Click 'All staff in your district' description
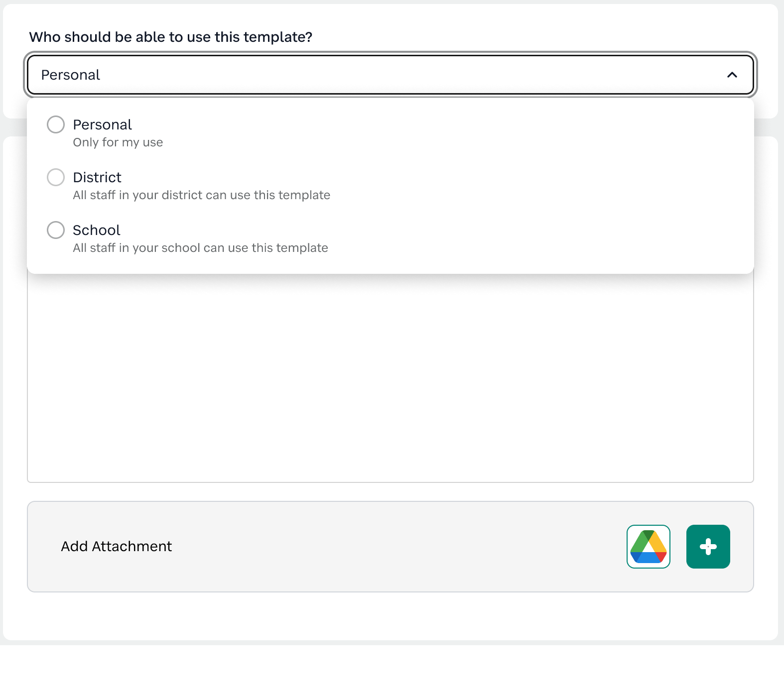This screenshot has height=698, width=784. [x=201, y=195]
